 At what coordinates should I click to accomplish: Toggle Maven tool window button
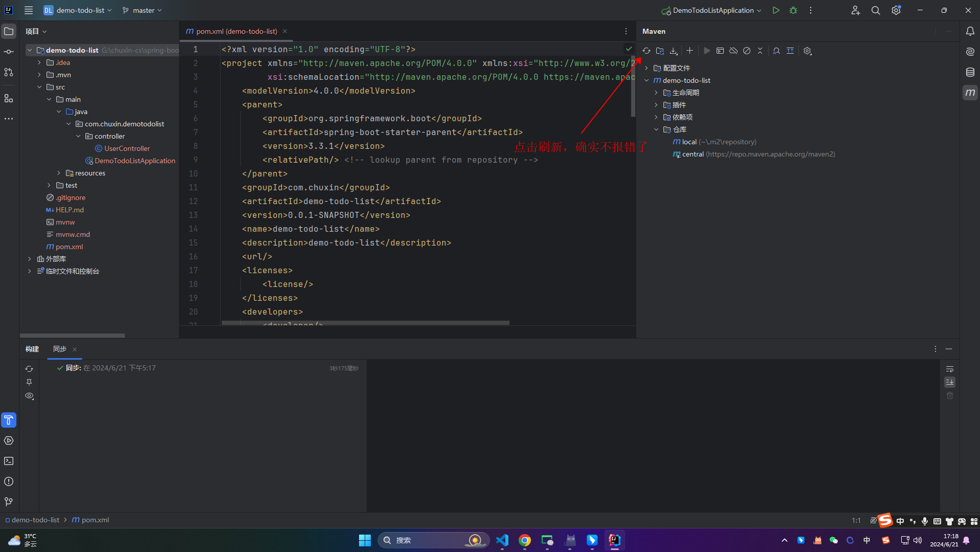coord(970,93)
